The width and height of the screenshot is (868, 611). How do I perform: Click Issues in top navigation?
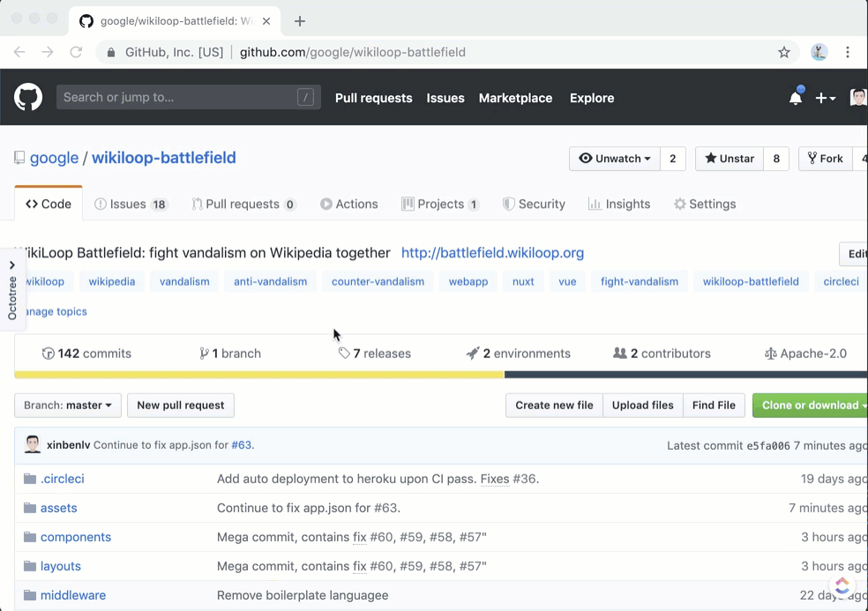point(445,98)
